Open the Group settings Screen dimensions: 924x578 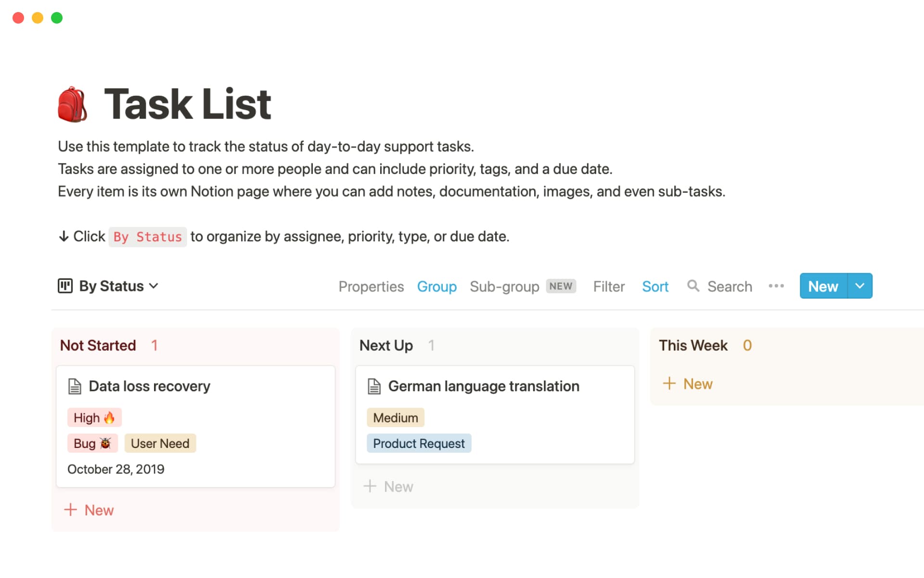point(436,286)
